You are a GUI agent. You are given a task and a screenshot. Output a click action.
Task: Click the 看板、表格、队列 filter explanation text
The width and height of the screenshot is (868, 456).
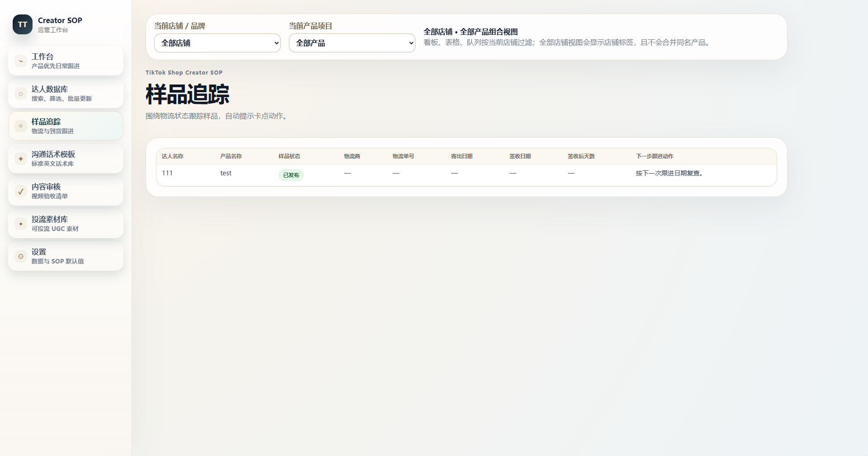(x=568, y=42)
